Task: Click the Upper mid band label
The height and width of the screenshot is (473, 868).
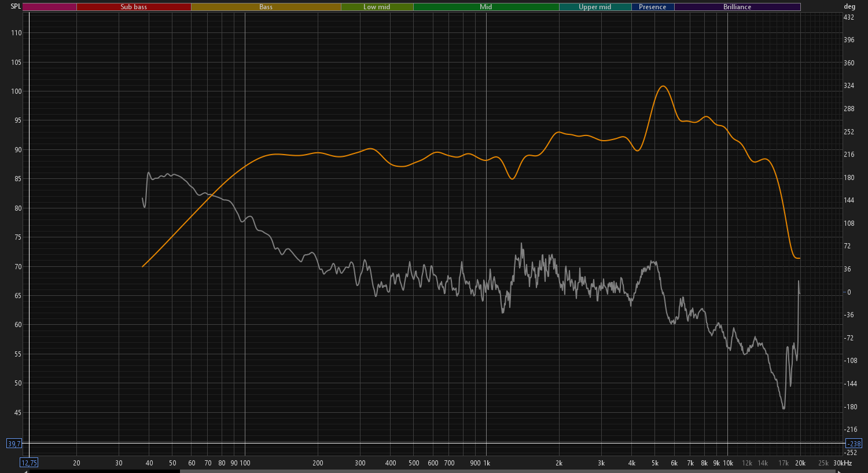Action: coord(595,7)
